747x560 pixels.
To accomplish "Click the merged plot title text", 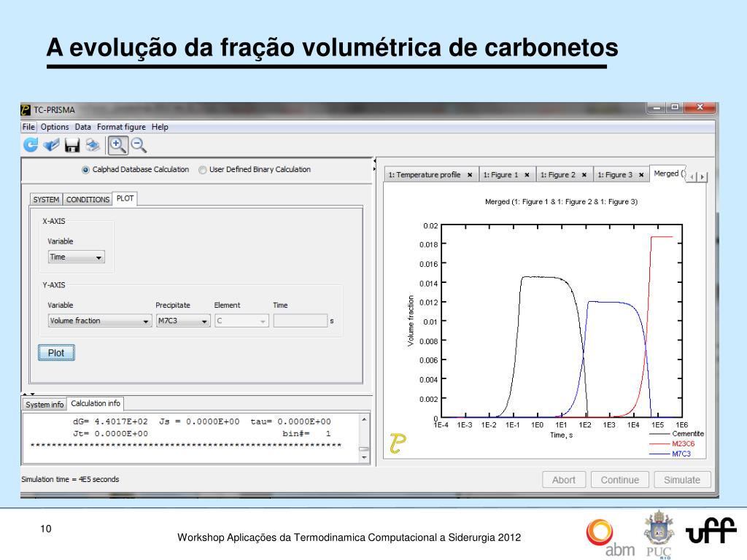I will [x=561, y=202].
